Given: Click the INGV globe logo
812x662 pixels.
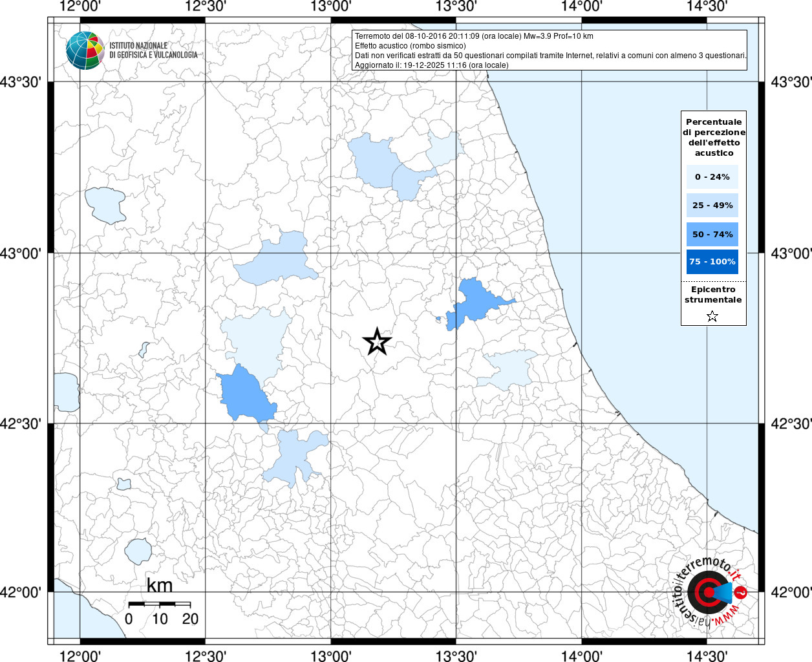Looking at the screenshot, I should (85, 50).
